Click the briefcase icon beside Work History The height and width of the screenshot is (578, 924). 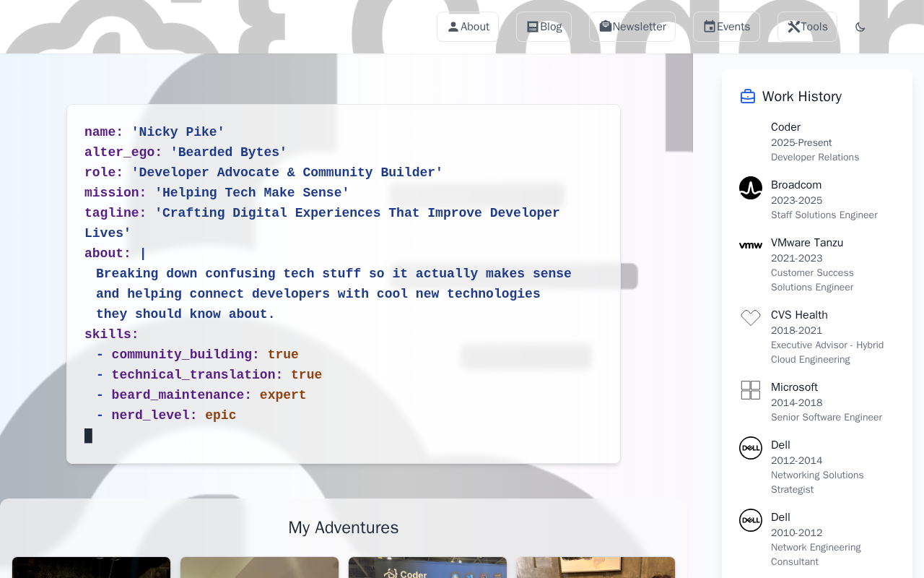click(x=748, y=96)
